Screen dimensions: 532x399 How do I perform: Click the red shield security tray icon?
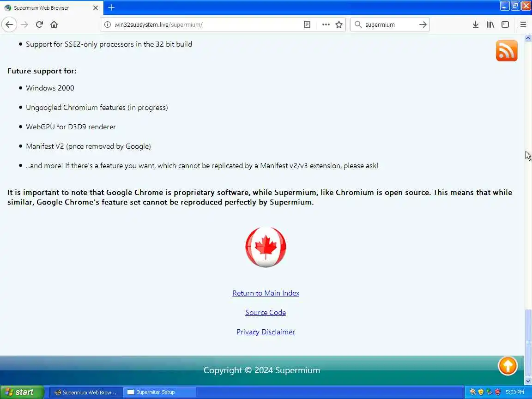click(x=497, y=392)
